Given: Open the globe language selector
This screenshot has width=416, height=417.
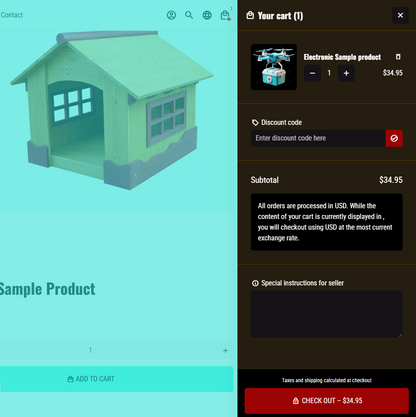Looking at the screenshot, I should pyautogui.click(x=207, y=15).
